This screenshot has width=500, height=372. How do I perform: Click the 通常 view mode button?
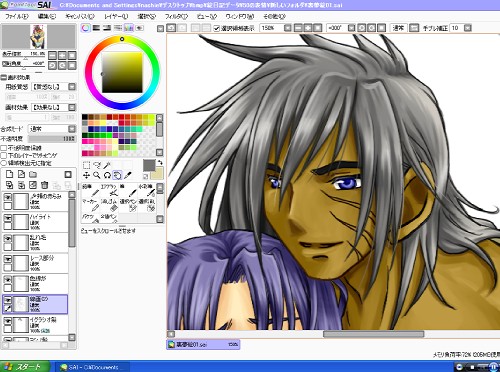pos(398,28)
